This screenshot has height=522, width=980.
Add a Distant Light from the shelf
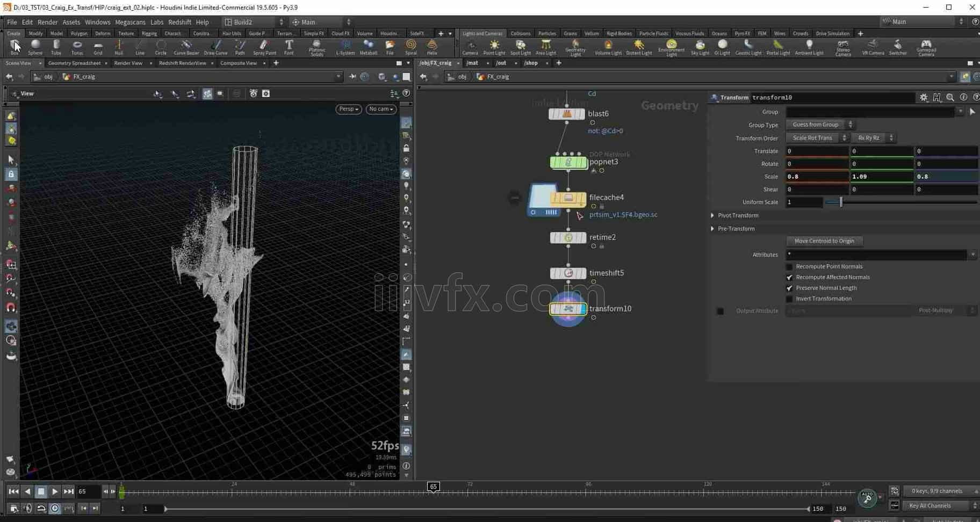click(x=639, y=47)
